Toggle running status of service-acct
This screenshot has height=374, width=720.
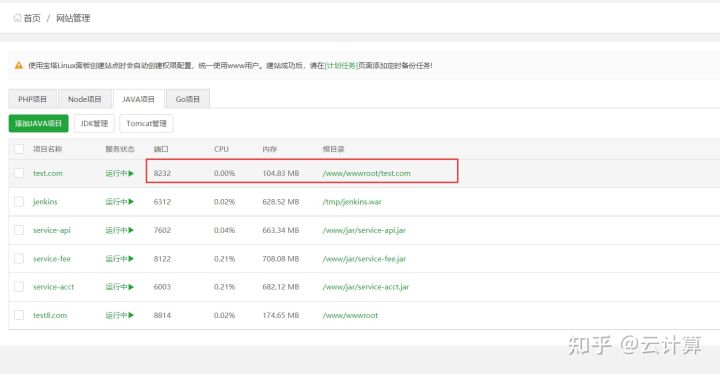(x=120, y=287)
